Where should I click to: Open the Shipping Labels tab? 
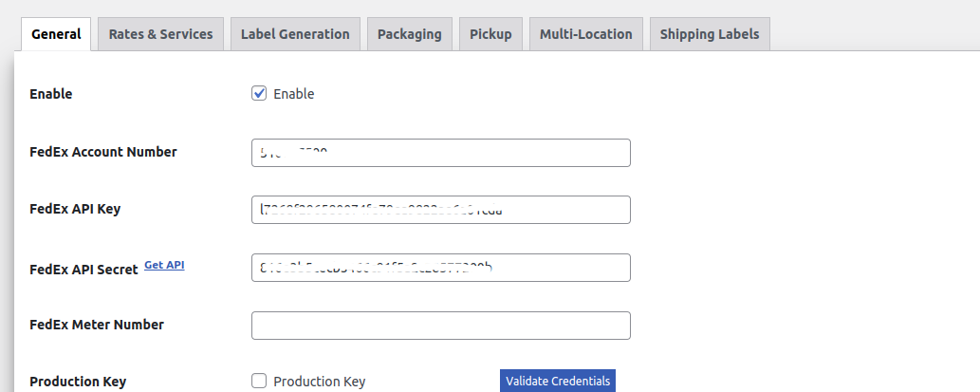710,34
